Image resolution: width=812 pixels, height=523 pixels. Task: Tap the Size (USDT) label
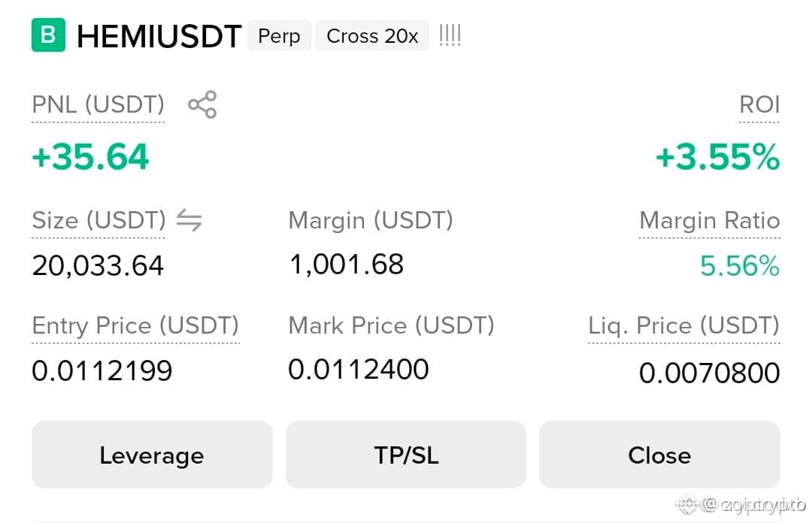pos(99,220)
